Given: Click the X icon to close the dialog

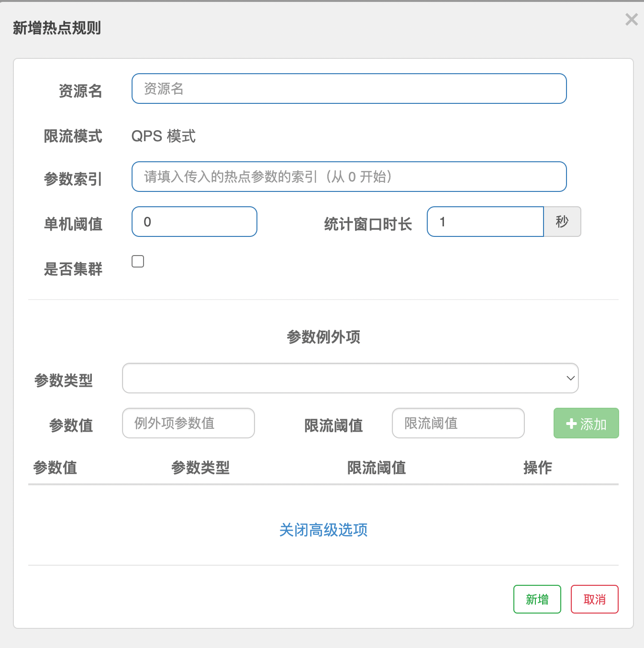Looking at the screenshot, I should 631,20.
